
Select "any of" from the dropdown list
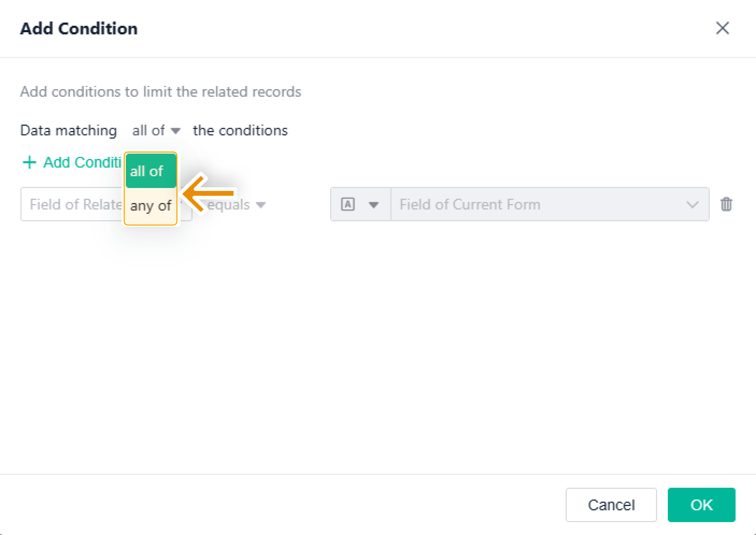pyautogui.click(x=151, y=206)
